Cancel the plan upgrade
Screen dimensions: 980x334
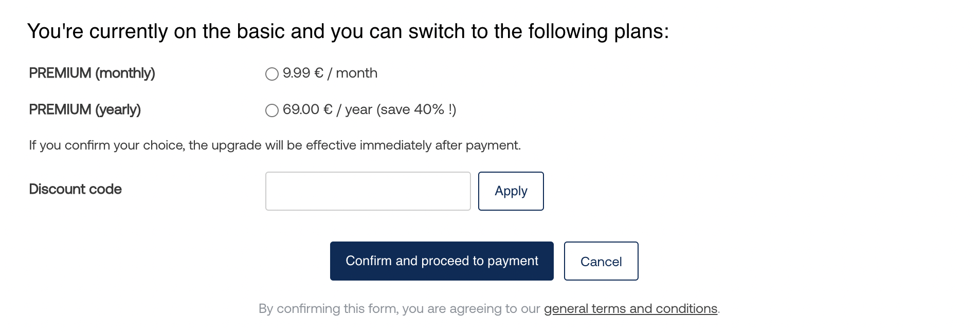pos(601,261)
